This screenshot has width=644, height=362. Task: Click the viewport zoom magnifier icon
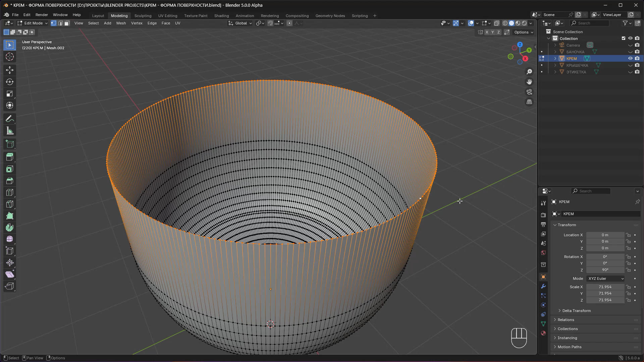click(529, 72)
